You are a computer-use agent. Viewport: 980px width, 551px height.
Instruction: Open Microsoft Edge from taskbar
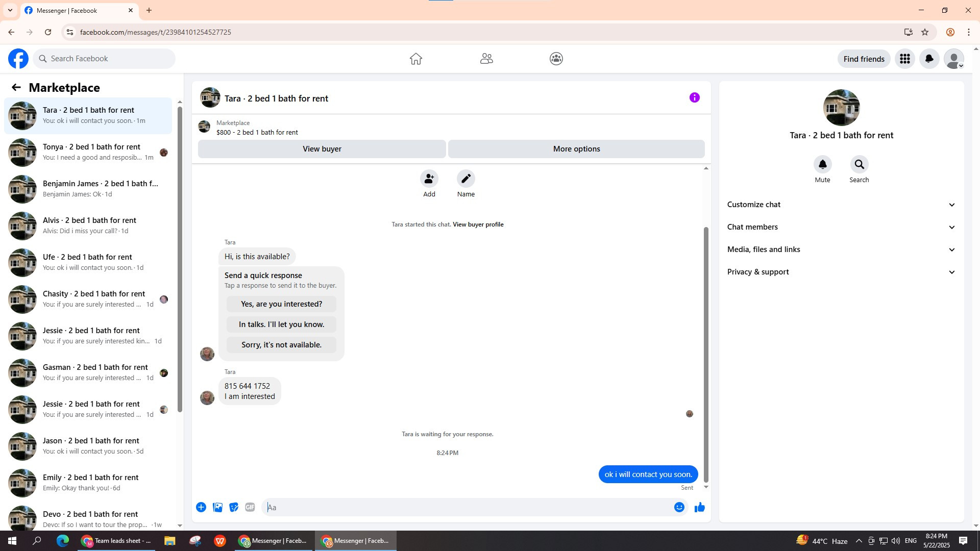pos(62,541)
